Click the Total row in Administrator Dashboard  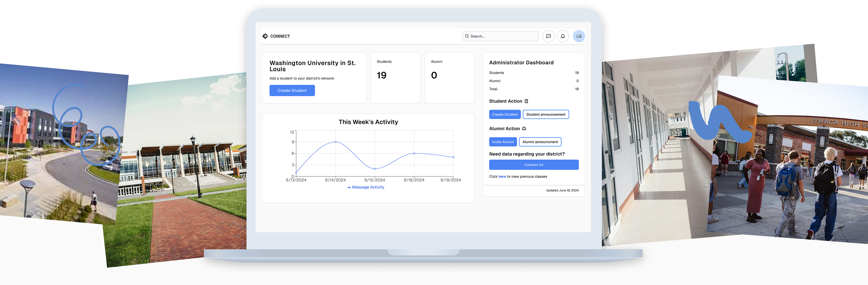534,89
